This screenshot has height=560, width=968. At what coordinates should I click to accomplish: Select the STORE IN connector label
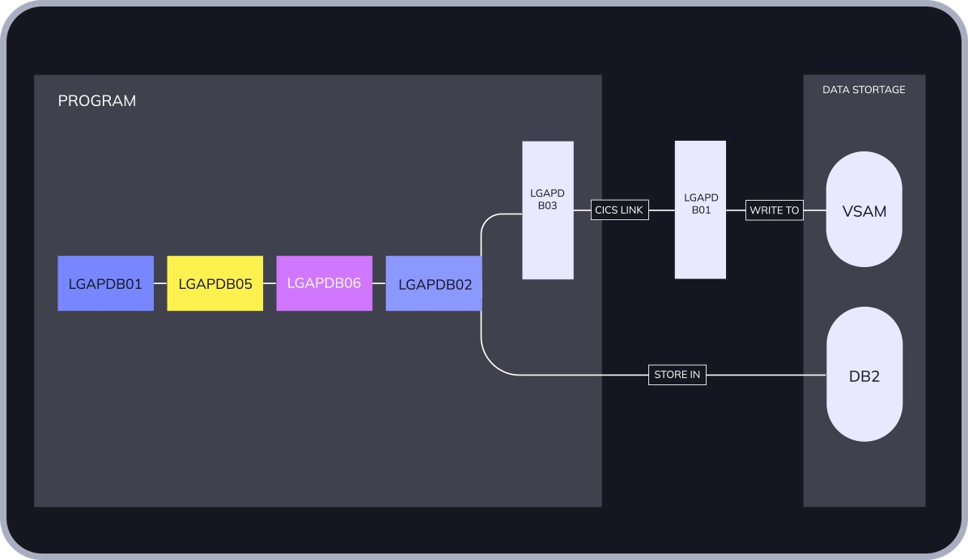click(677, 375)
